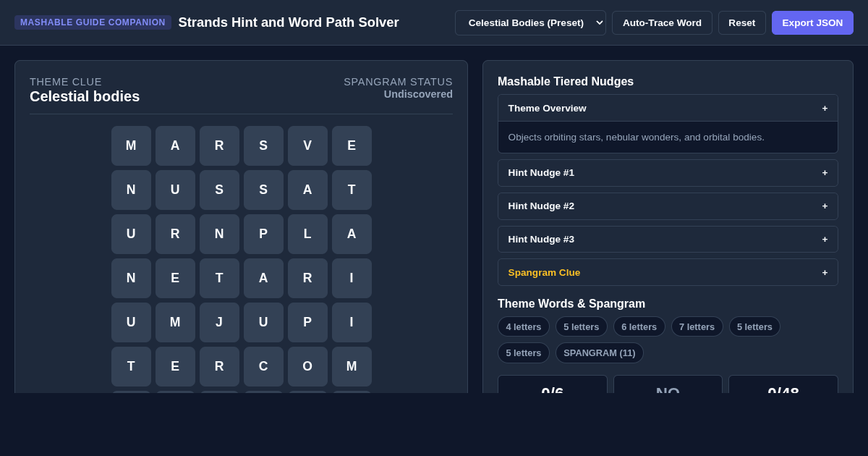The width and height of the screenshot is (868, 456).
Task: Select the M tile in the TERCOM row
Action: coord(352,366)
